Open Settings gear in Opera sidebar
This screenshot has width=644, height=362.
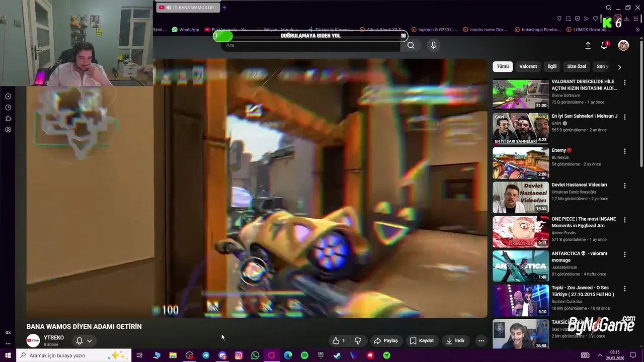pyautogui.click(x=8, y=130)
